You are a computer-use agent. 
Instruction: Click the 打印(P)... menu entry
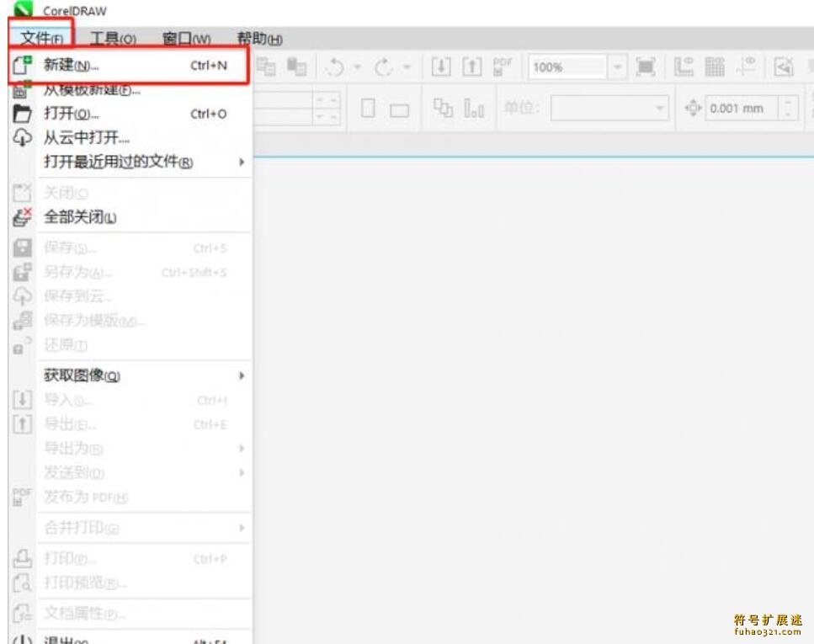click(129, 559)
